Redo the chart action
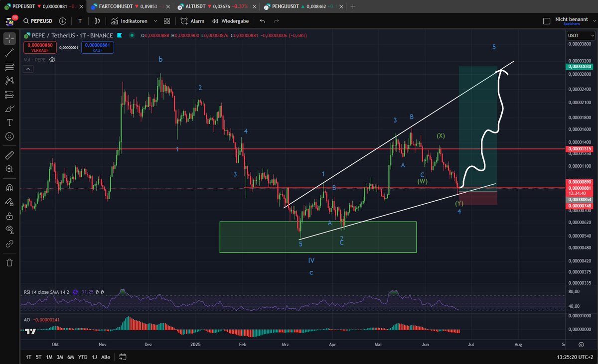598x364 pixels. click(x=276, y=21)
